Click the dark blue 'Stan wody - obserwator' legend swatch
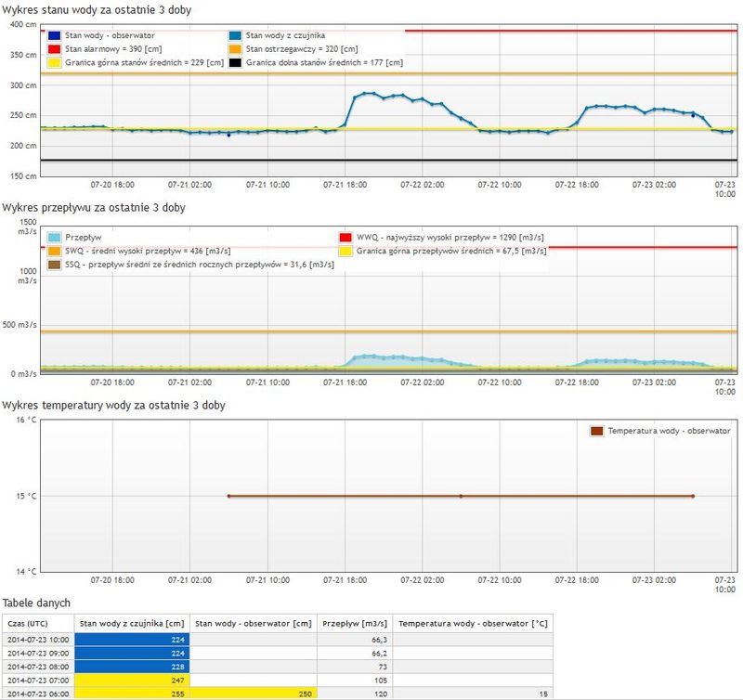This screenshot has height=700, width=743. [54, 35]
